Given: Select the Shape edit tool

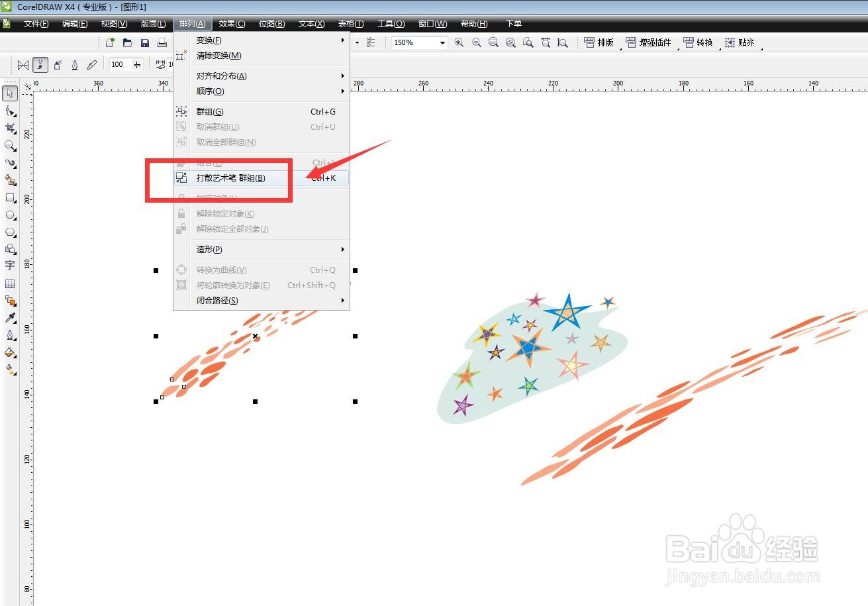Looking at the screenshot, I should [x=10, y=111].
